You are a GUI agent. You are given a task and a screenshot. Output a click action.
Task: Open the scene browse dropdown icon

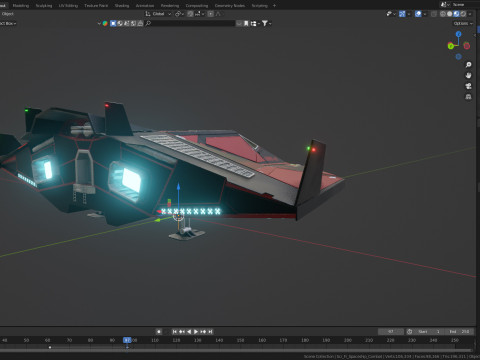tap(445, 5)
